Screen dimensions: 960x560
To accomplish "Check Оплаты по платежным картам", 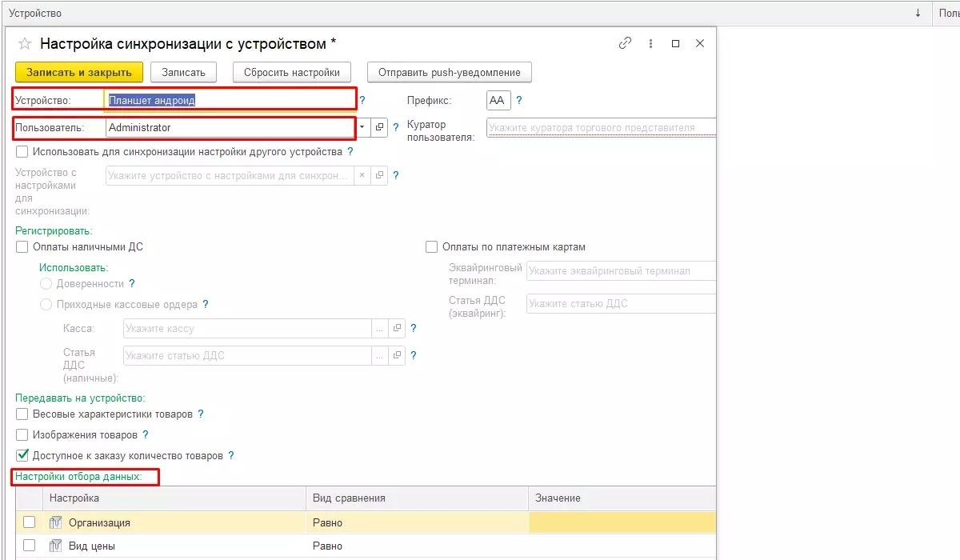I will 432,247.
